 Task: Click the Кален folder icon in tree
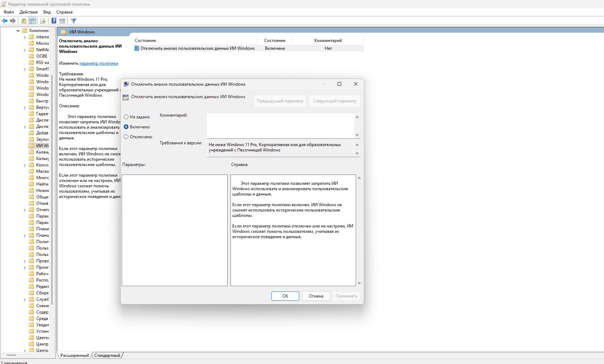tap(31, 152)
